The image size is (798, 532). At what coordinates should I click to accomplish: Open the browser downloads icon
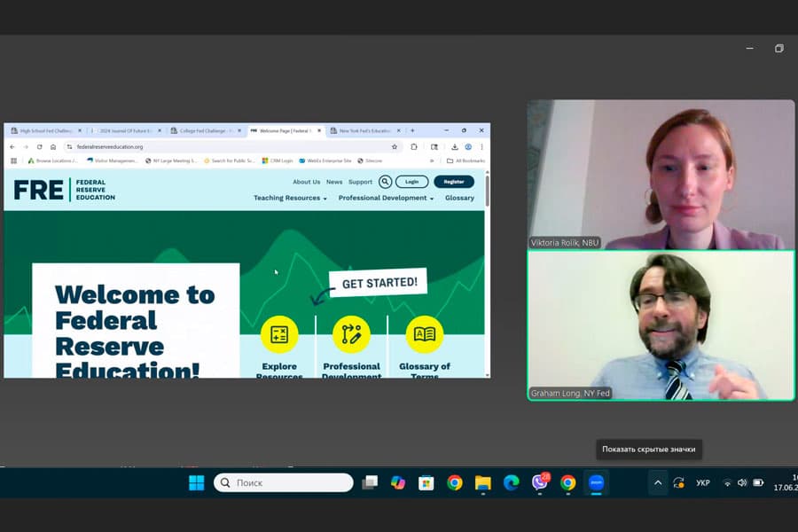(455, 146)
